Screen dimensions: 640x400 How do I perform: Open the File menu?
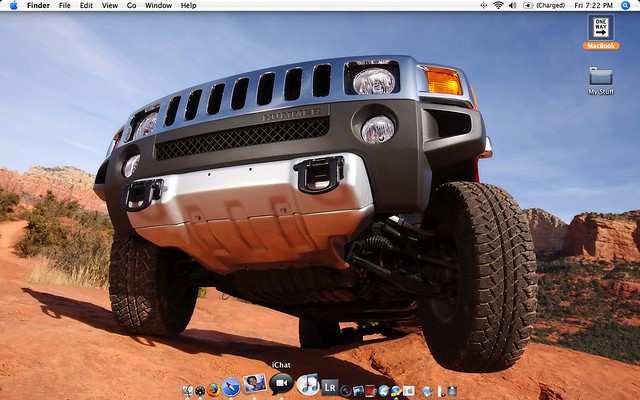(x=64, y=5)
